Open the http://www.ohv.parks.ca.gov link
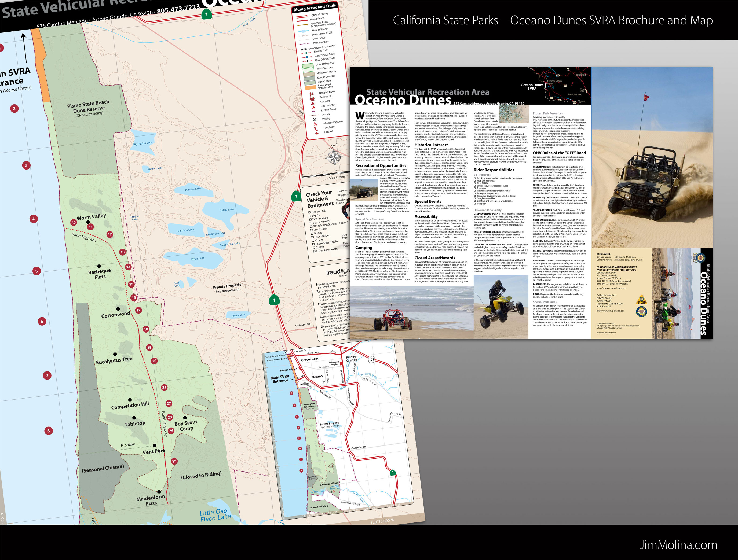This screenshot has width=738, height=560. (610, 311)
